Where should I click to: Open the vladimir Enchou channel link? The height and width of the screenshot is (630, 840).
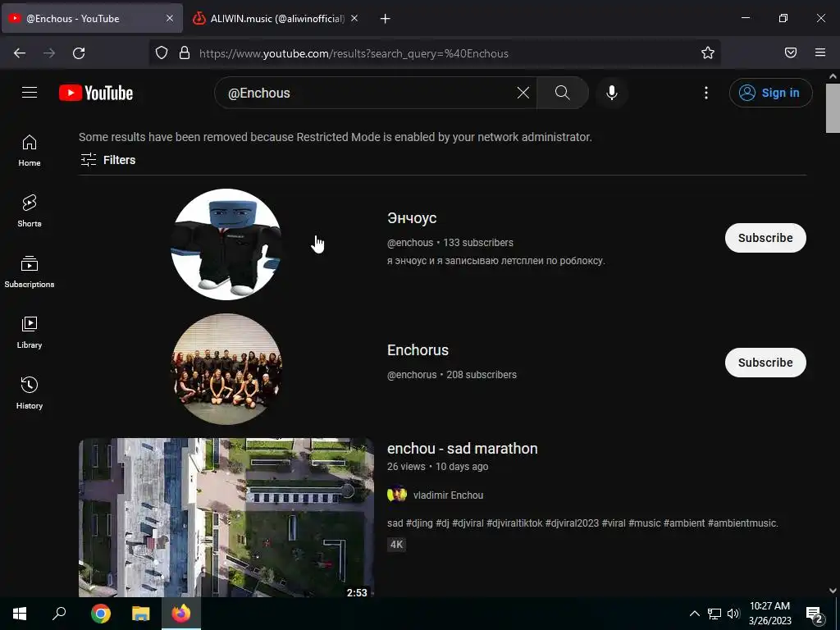coord(448,495)
